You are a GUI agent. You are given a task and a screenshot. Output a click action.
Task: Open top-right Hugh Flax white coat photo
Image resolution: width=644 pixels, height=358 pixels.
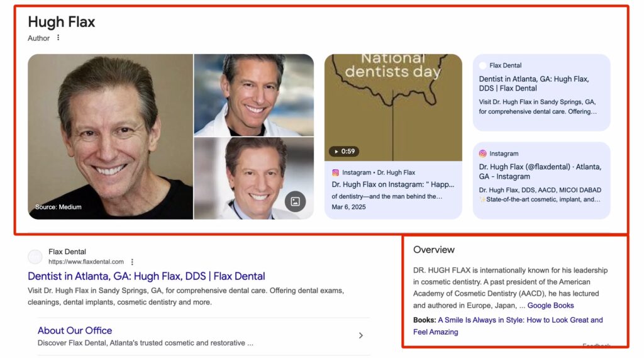pyautogui.click(x=253, y=94)
